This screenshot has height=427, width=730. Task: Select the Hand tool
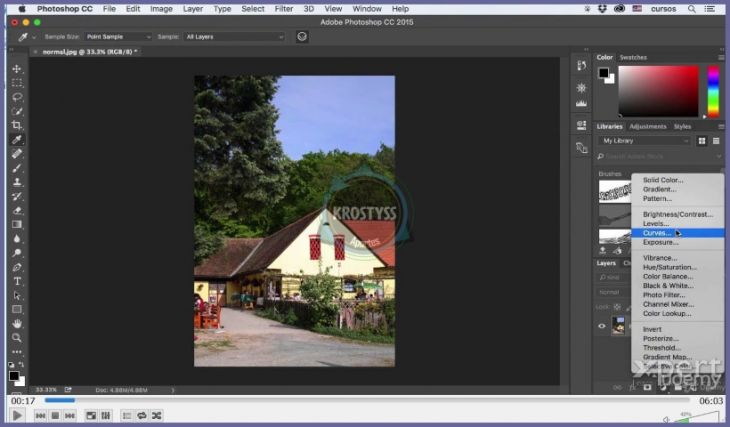(x=17, y=323)
